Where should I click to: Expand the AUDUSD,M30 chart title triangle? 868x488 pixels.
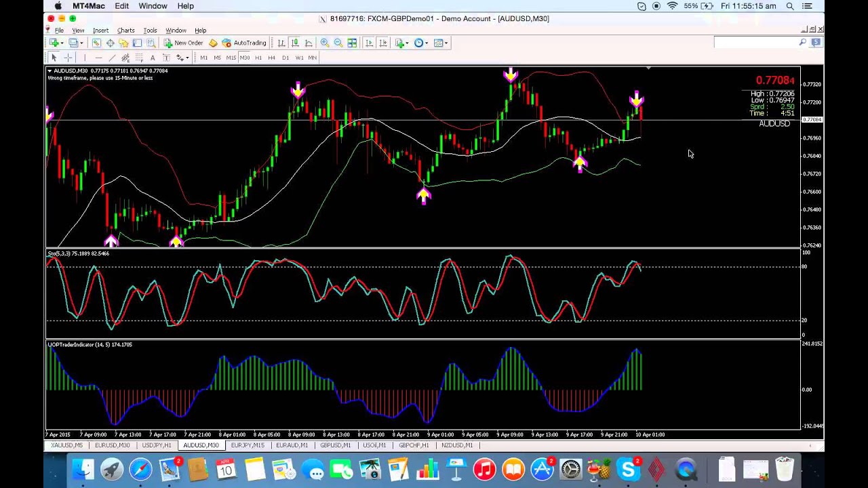(x=50, y=70)
